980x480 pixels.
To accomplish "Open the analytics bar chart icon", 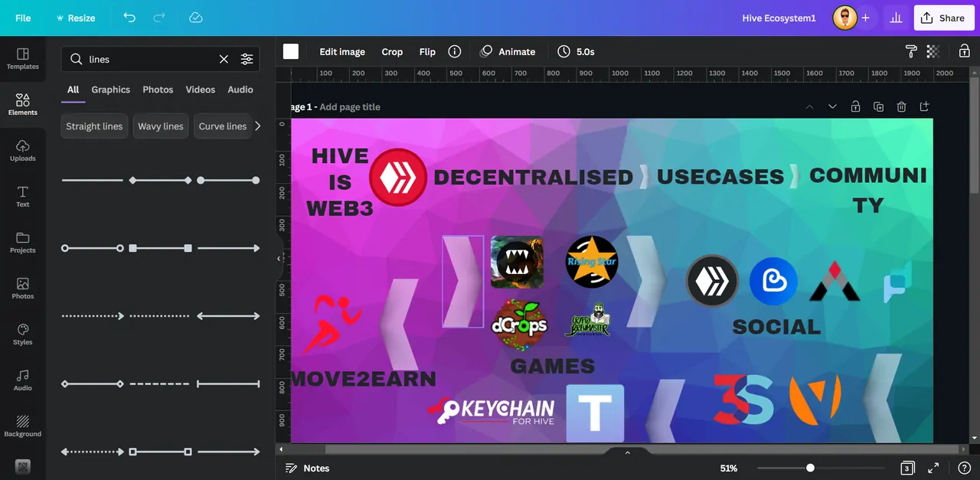I will coord(896,18).
